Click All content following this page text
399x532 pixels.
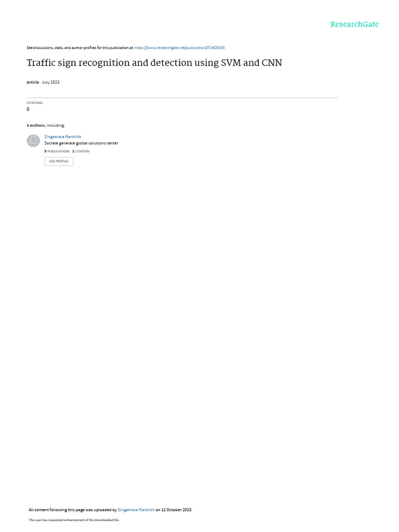73,510
